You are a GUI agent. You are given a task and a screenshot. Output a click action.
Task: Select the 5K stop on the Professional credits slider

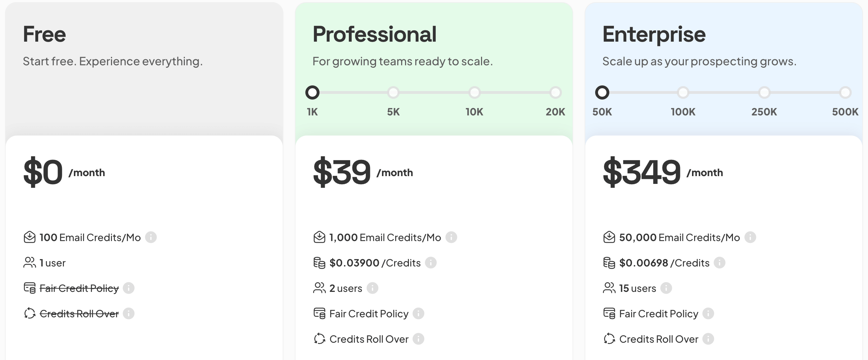[x=393, y=92]
